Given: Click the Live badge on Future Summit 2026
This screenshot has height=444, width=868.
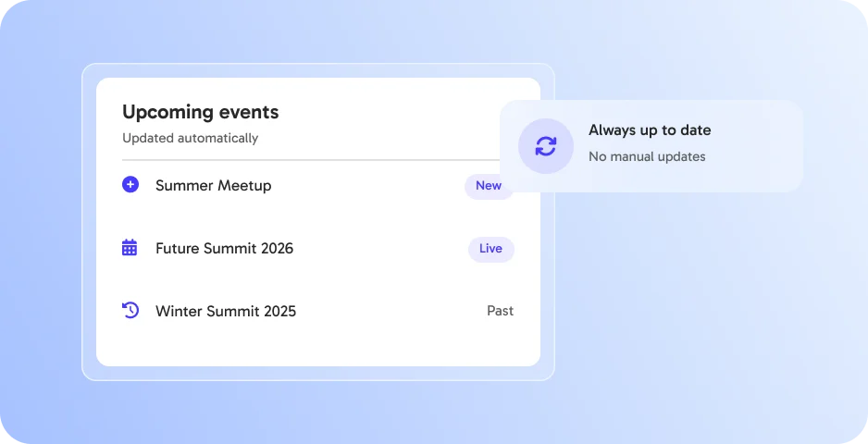Looking at the screenshot, I should pos(491,249).
